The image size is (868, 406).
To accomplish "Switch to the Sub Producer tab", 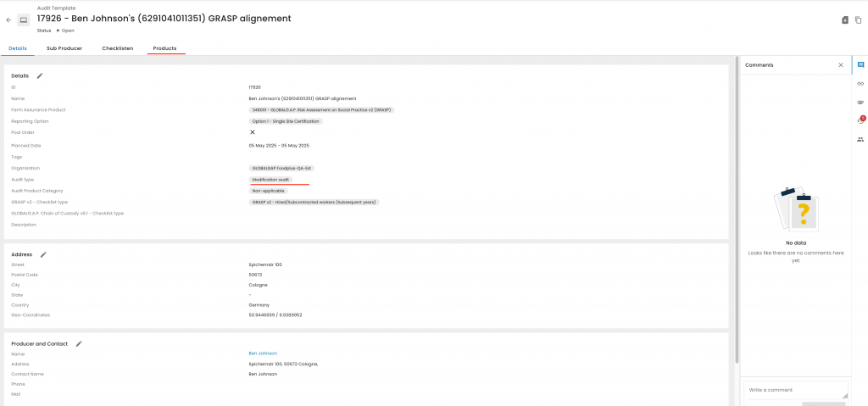I will point(64,48).
